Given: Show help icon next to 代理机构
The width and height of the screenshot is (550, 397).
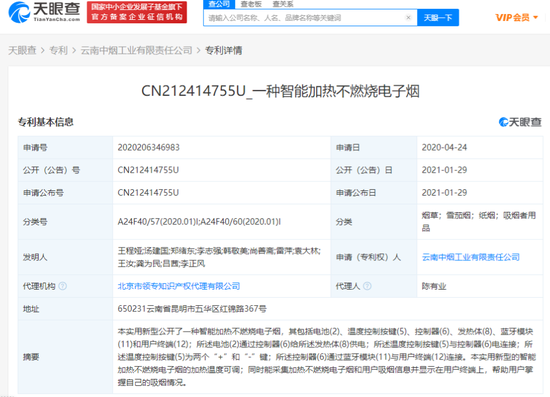Looking at the screenshot, I should 62,286.
